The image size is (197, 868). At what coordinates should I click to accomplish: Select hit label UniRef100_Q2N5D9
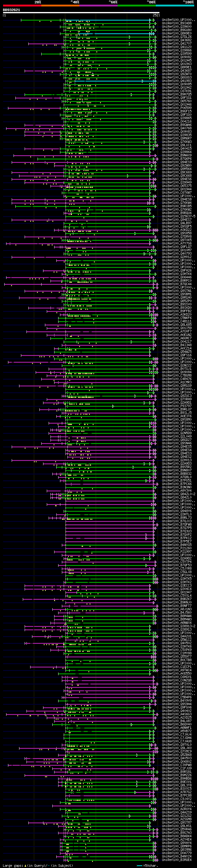coord(177,433)
